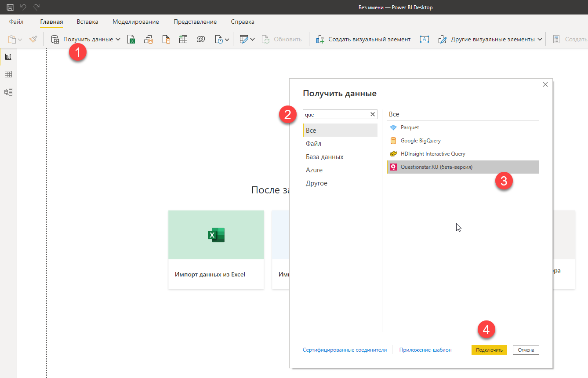Screen dimensions: 588x378
Task: Open the Представление ribbon tab
Action: coord(195,22)
